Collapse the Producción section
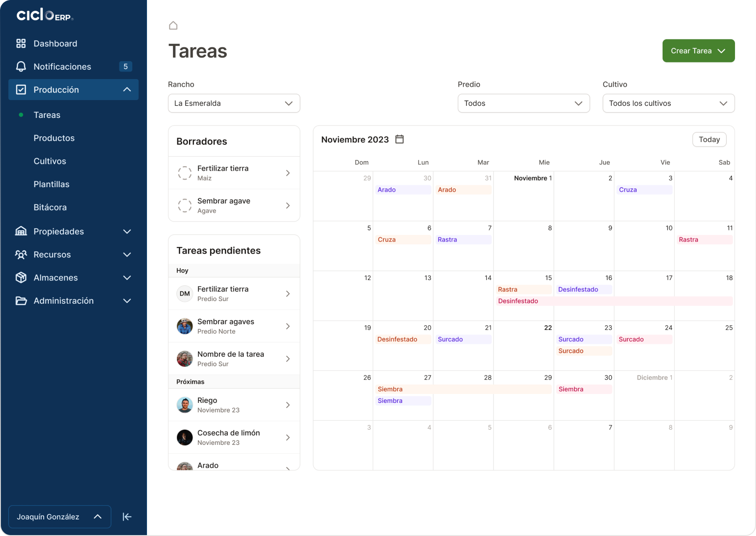756x536 pixels. pos(127,89)
